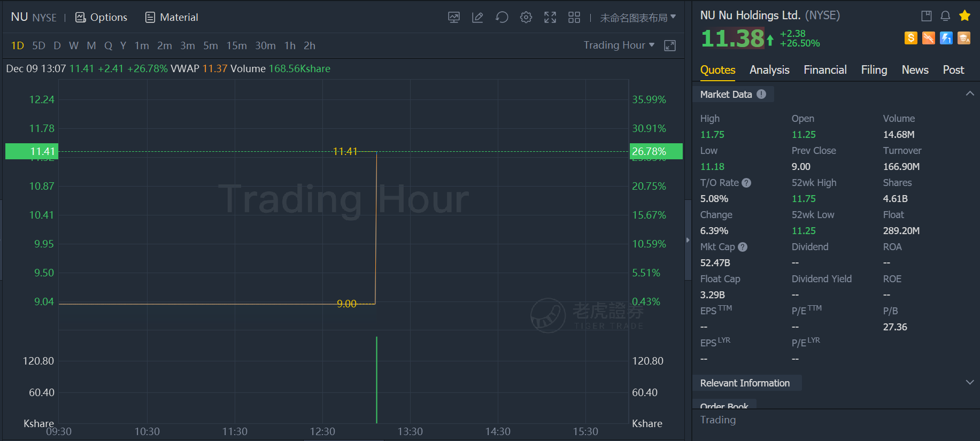
Task: Open Mkt Cap help question mark
Action: tap(743, 247)
